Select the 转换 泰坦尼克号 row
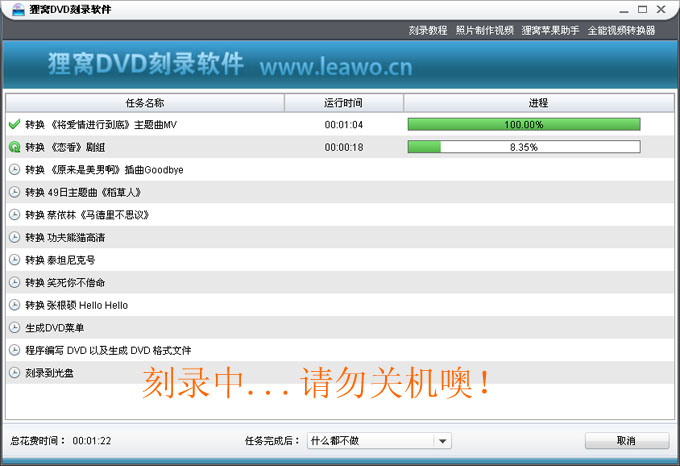The image size is (680, 466). click(x=340, y=260)
